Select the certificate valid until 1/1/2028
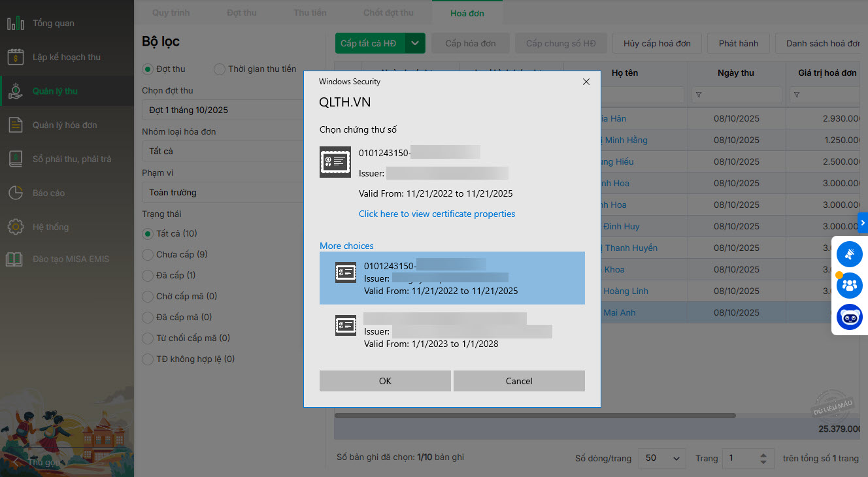Screen dimensions: 868x477 (x=452, y=331)
